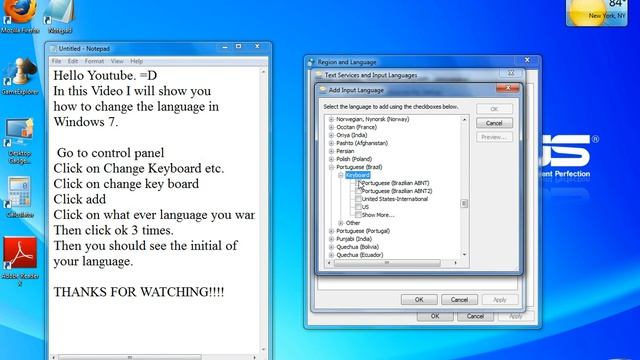The width and height of the screenshot is (640, 360).
Task: Tick the Portuguese (Brazilian ABNT) checkbox
Action: click(358, 183)
